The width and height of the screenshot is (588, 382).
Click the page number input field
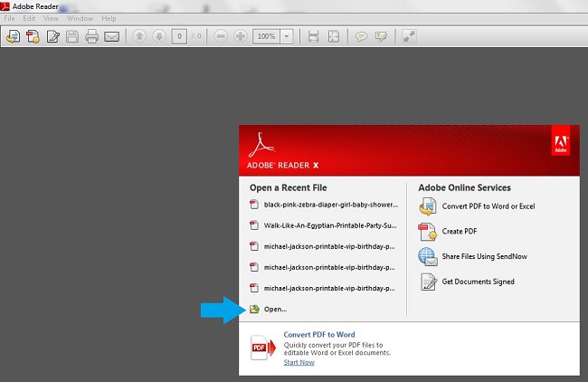tap(179, 36)
